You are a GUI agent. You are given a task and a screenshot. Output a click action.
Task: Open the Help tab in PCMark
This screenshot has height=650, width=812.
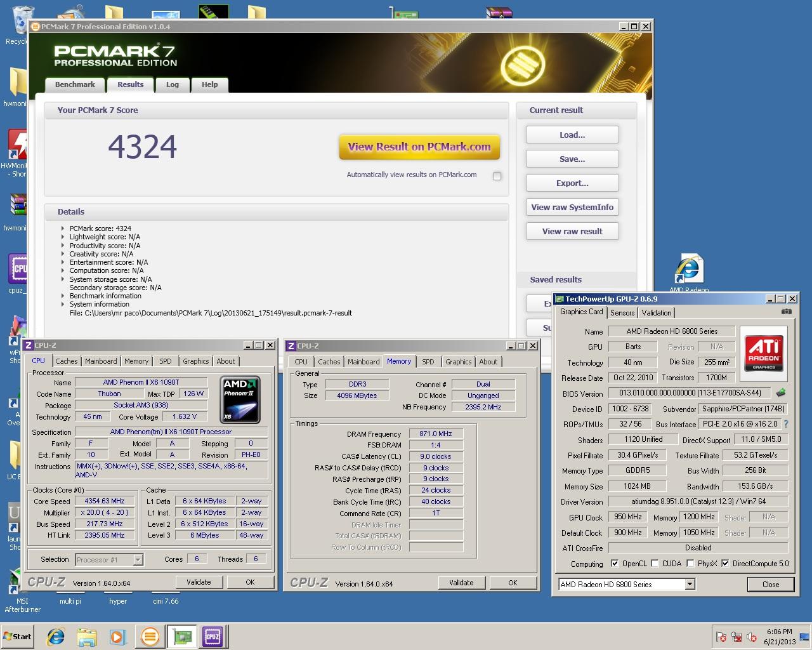(209, 85)
